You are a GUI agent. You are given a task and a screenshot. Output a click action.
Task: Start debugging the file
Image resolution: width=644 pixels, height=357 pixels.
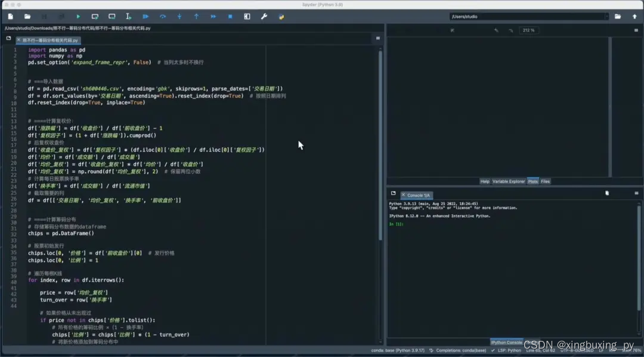click(145, 17)
